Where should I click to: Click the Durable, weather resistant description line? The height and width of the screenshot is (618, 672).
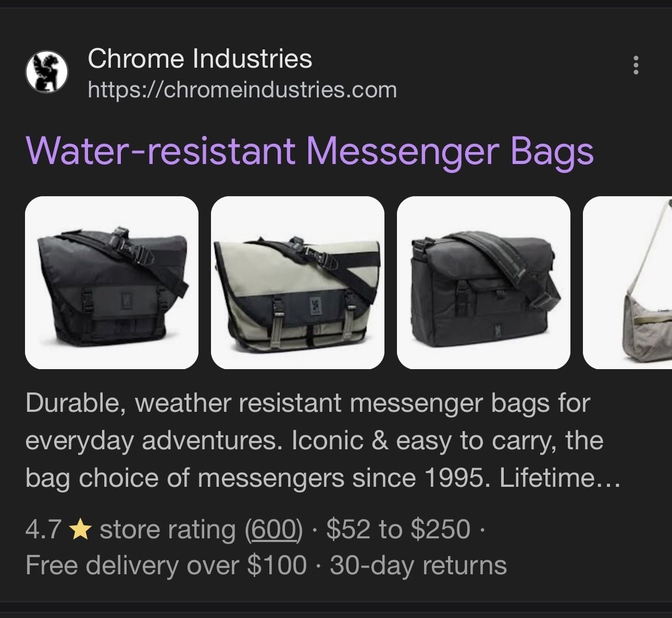307,403
